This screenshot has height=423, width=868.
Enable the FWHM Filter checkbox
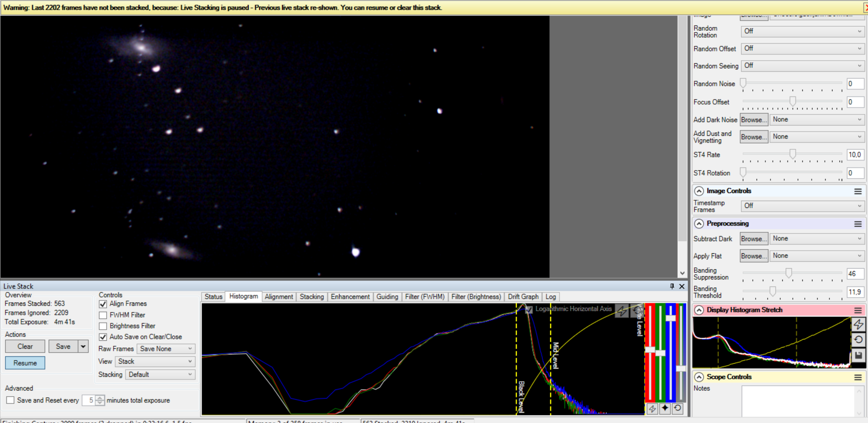point(103,315)
